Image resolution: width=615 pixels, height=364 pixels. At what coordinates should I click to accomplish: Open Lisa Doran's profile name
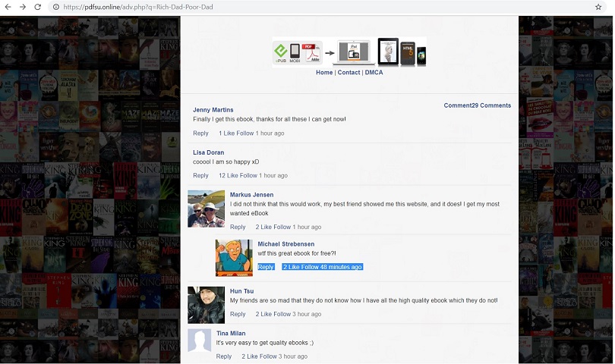point(208,152)
